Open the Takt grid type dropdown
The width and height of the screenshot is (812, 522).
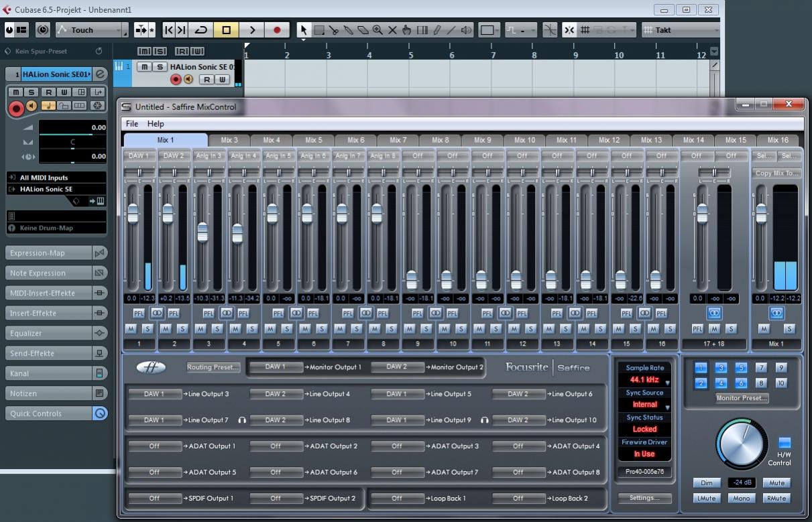click(x=681, y=30)
